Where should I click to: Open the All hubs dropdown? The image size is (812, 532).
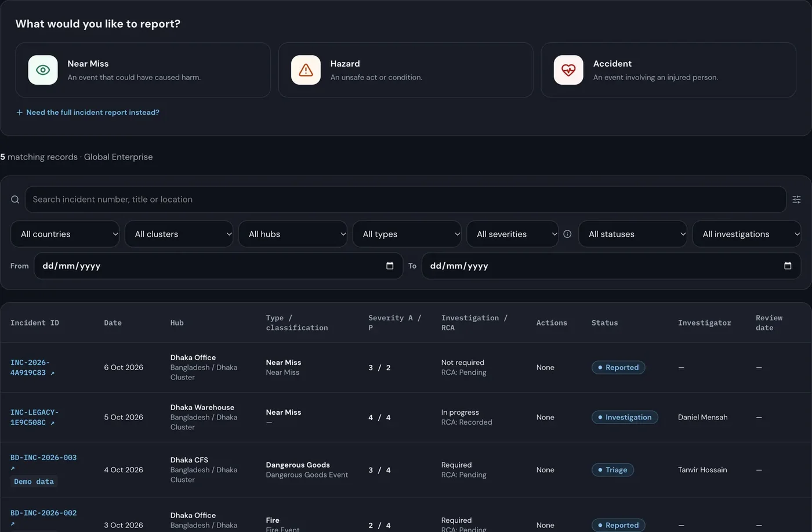(293, 234)
